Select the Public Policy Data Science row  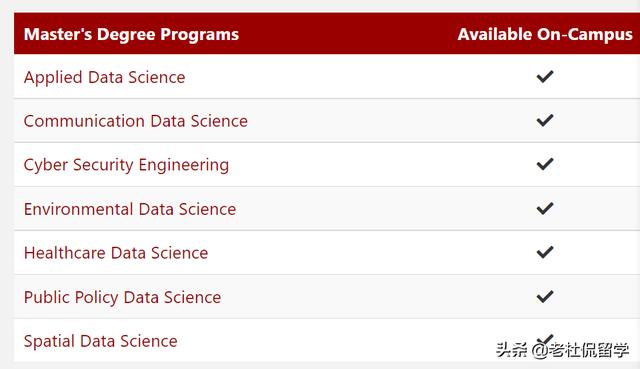[x=327, y=297]
